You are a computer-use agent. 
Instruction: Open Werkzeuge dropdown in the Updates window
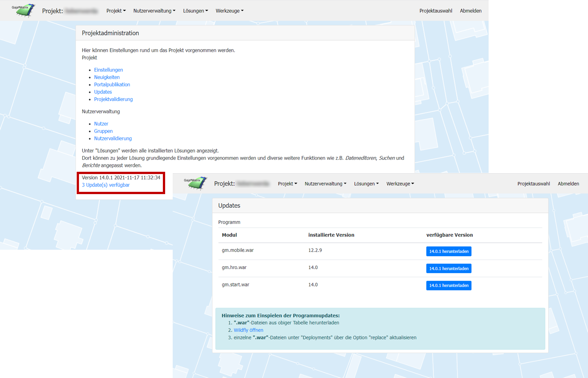click(400, 184)
